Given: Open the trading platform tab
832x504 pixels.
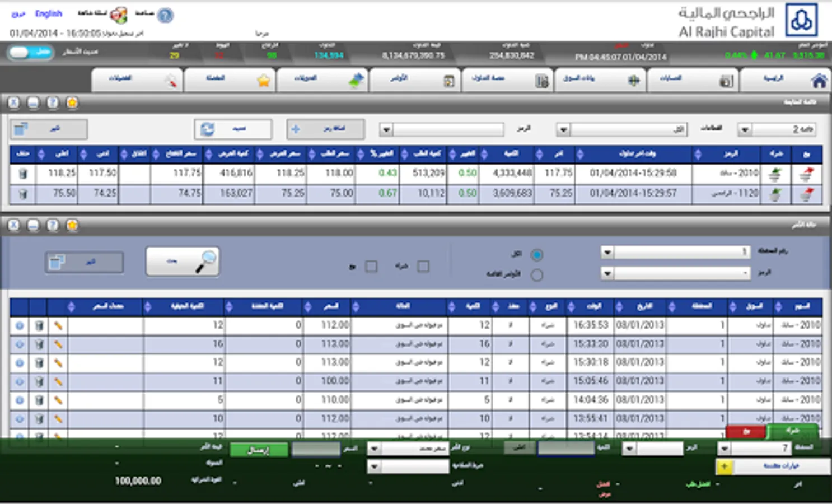Looking at the screenshot, I should [x=507, y=80].
